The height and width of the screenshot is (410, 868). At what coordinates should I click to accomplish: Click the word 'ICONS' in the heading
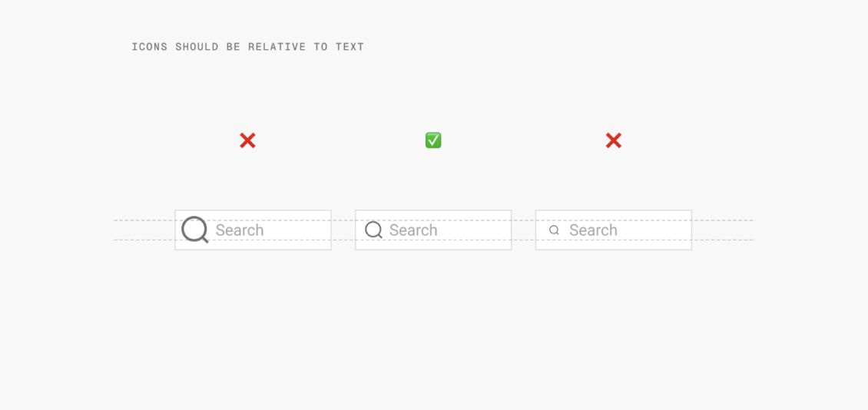(149, 47)
